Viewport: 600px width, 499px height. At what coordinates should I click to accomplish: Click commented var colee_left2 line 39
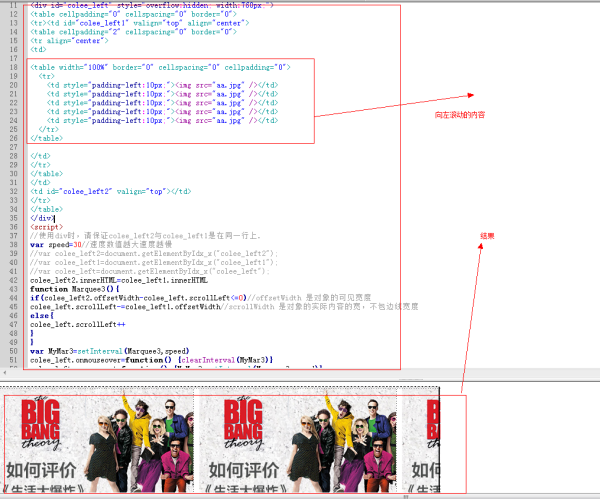(154, 253)
